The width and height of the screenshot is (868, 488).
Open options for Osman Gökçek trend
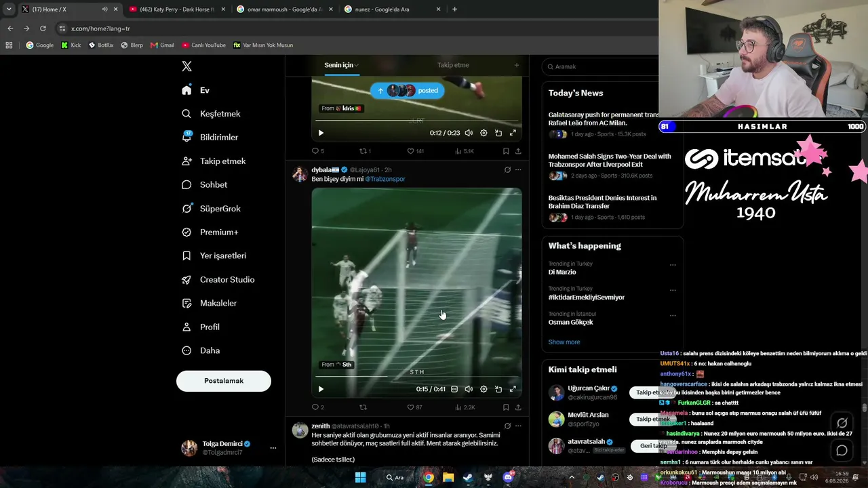(673, 315)
